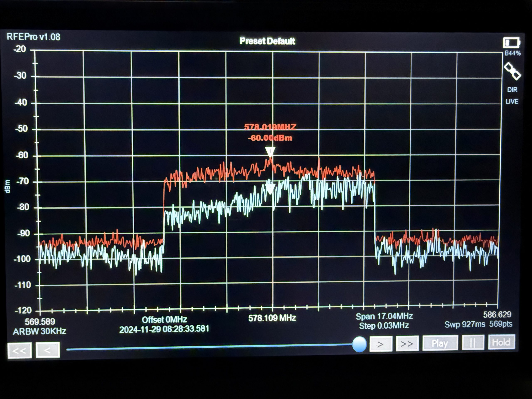The height and width of the screenshot is (399, 532).
Task: Tap the 578.109 MHz center frequency label
Action: (x=272, y=318)
